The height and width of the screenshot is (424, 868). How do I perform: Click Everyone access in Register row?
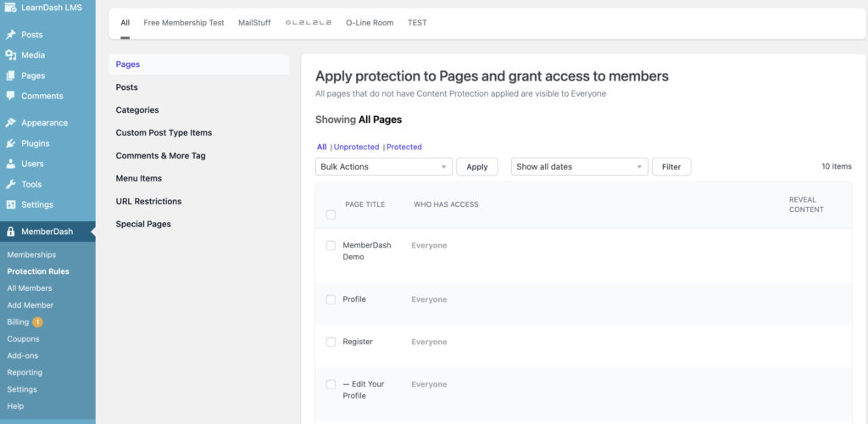429,342
